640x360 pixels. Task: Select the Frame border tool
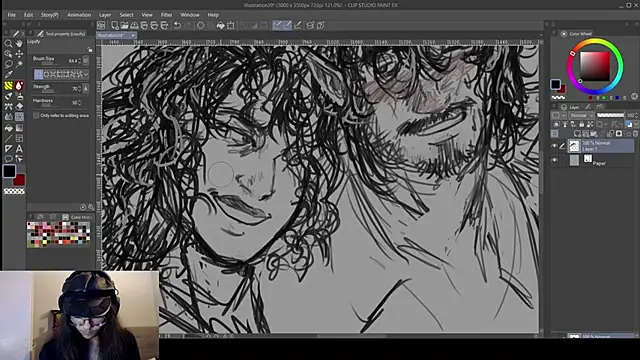pyautogui.click(x=19, y=138)
